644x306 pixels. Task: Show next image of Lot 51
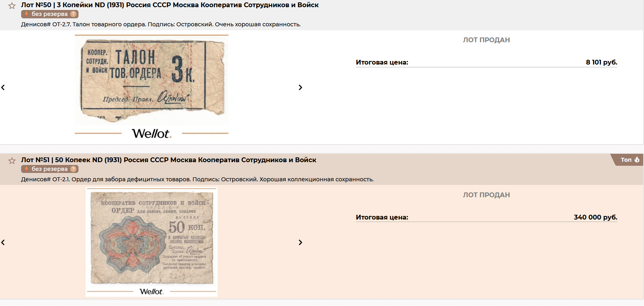coord(300,242)
